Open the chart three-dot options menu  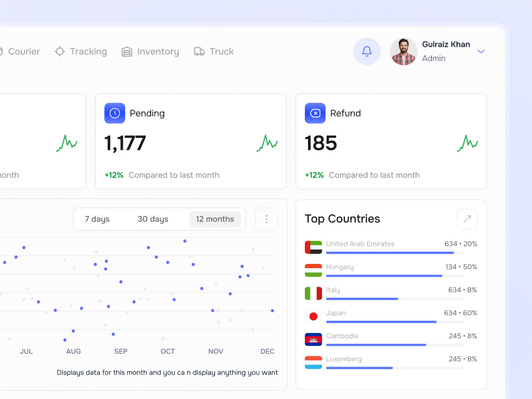pyautogui.click(x=267, y=219)
